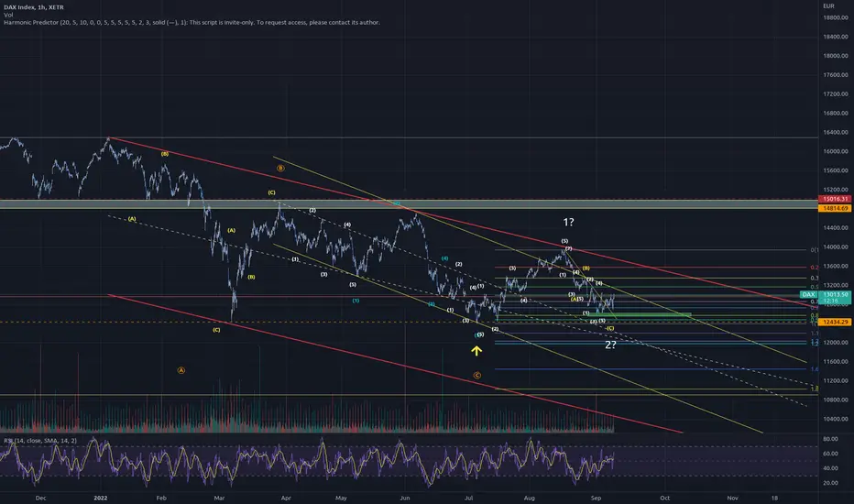The height and width of the screenshot is (504, 854).
Task: Click the 17200.00 price axis label
Action: click(x=836, y=94)
